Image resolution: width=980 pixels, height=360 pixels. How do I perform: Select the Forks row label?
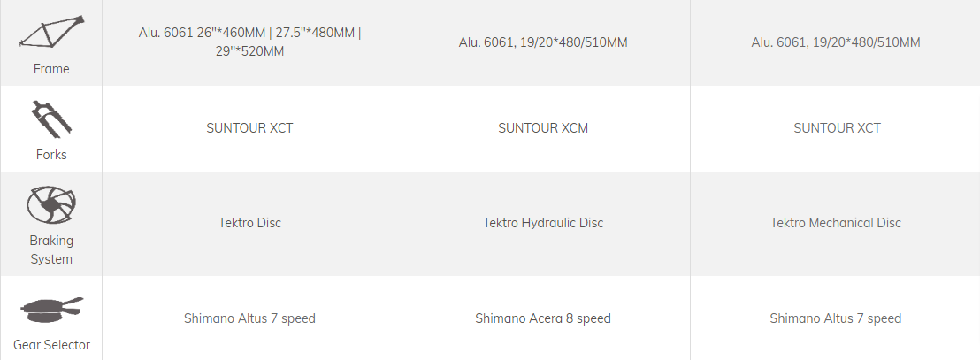coord(51,155)
